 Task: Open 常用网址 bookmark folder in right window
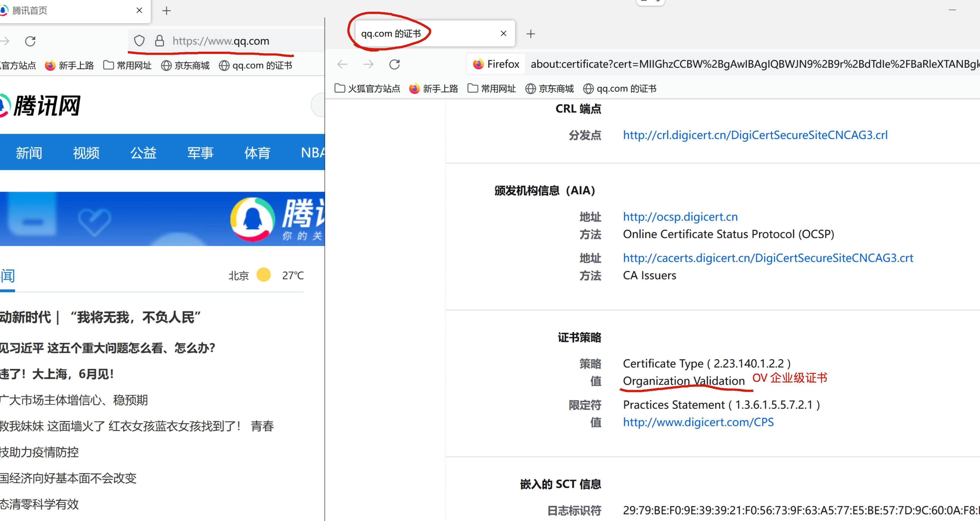491,89
